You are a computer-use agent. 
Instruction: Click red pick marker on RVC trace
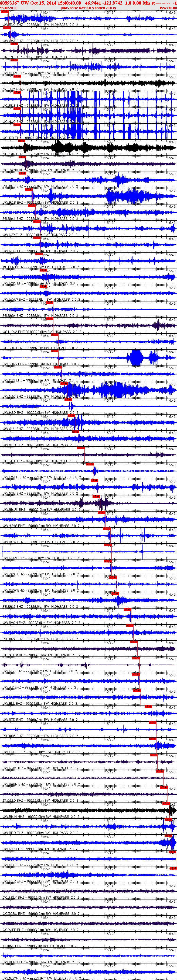(x=5, y=11)
